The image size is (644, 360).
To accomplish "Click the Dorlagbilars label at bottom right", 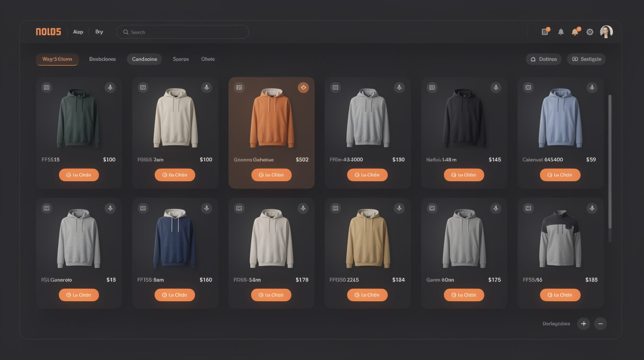I will [x=556, y=324].
